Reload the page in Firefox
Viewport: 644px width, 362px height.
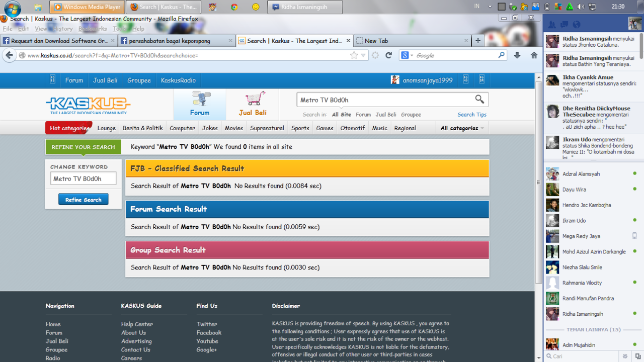tap(388, 55)
